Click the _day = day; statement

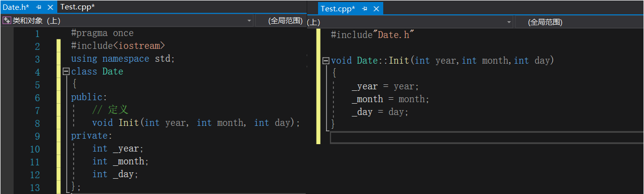[380, 112]
